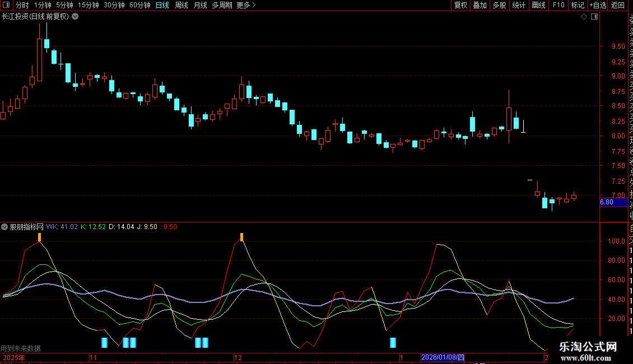Open the 统计 statistics tool

[519, 5]
